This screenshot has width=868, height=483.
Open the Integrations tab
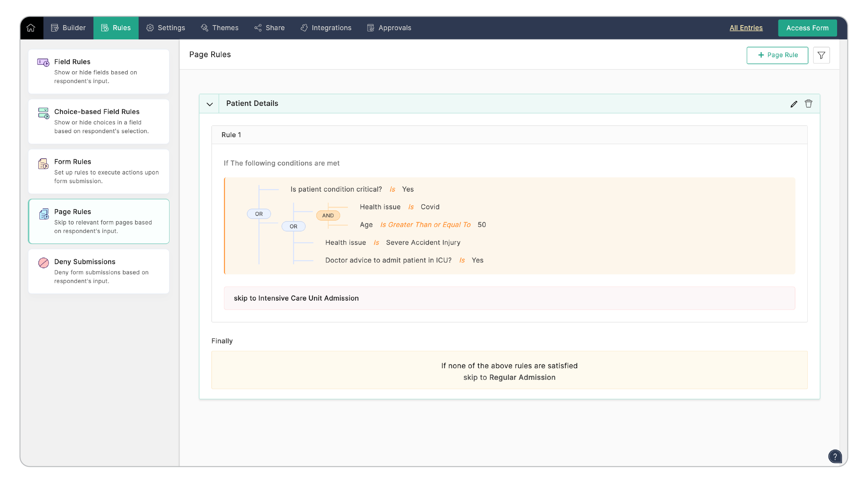click(326, 28)
